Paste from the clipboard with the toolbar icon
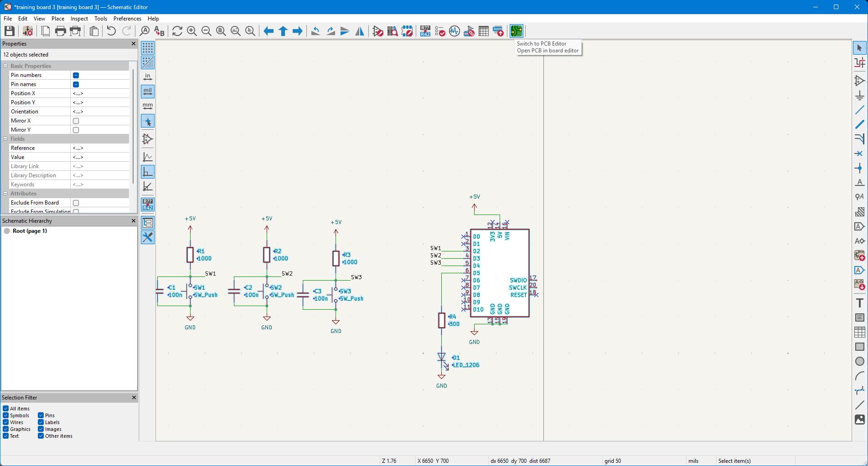Viewport: 868px width, 466px height. pos(94,31)
